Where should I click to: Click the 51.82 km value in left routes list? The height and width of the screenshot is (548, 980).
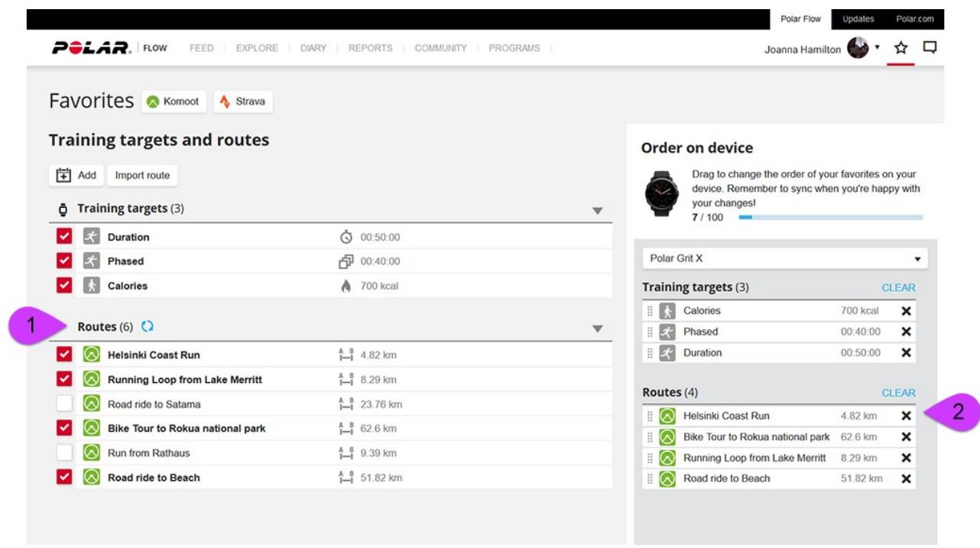tap(381, 478)
